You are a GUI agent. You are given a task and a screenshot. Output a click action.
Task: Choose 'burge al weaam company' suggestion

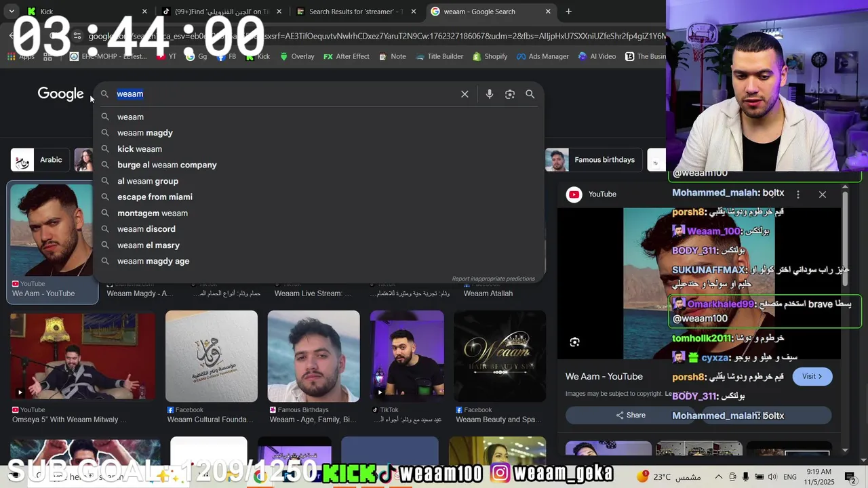[319, 165]
